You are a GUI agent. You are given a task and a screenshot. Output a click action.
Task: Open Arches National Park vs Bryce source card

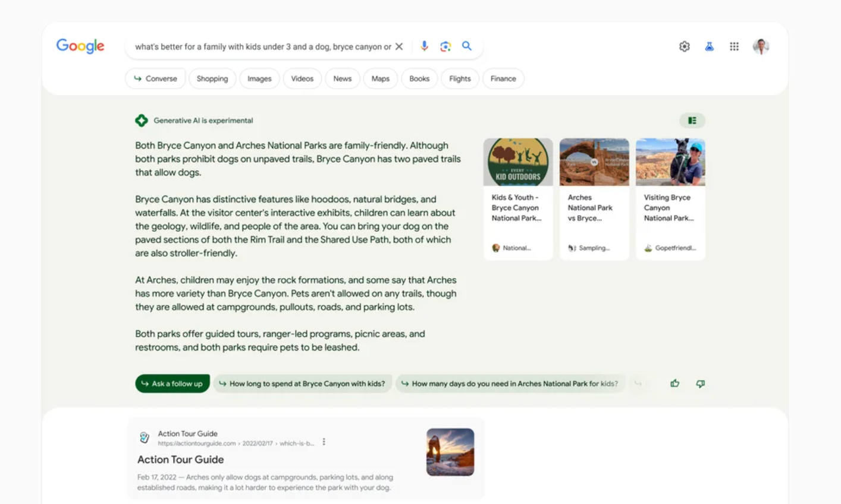(x=594, y=199)
